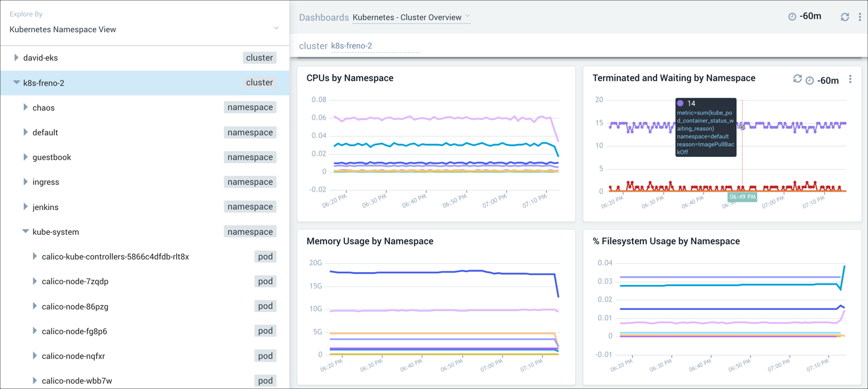The height and width of the screenshot is (389, 868).
Task: Expand the david-eks cluster
Action: coord(16,58)
